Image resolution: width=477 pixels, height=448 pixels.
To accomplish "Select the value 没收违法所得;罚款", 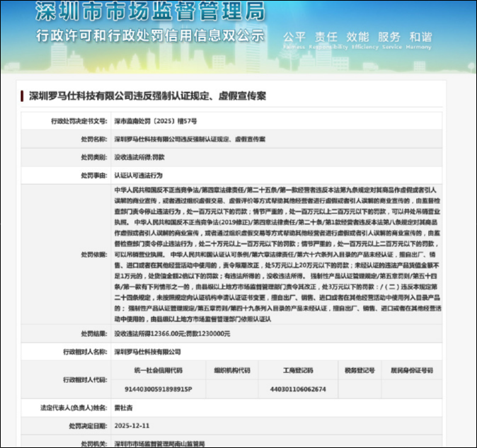I will 139,157.
